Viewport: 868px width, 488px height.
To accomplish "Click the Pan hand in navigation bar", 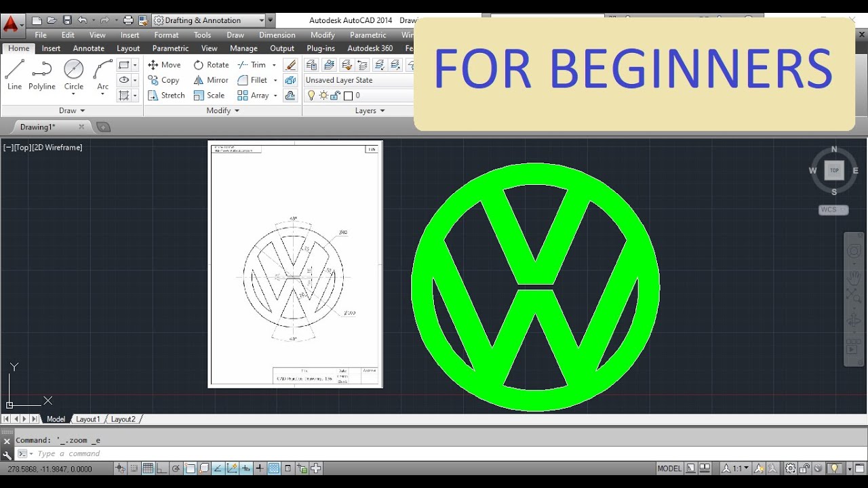I will coord(853,278).
